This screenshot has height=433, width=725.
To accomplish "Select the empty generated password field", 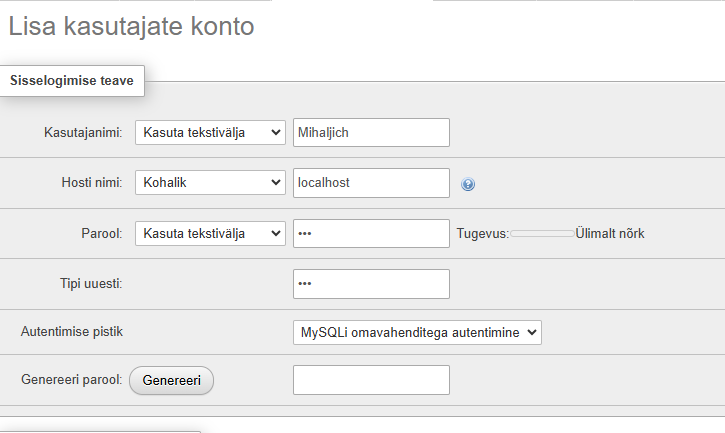I will coord(371,380).
